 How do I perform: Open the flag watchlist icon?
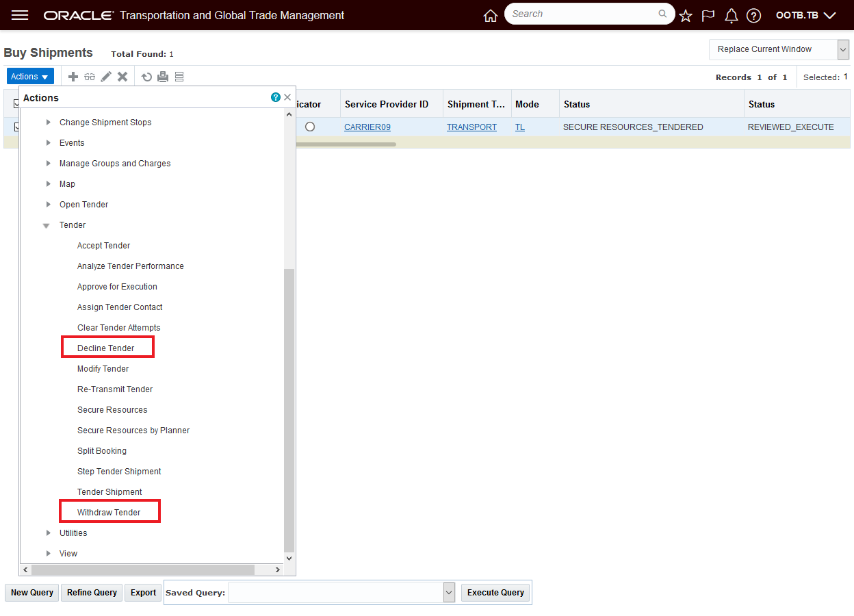coord(708,16)
